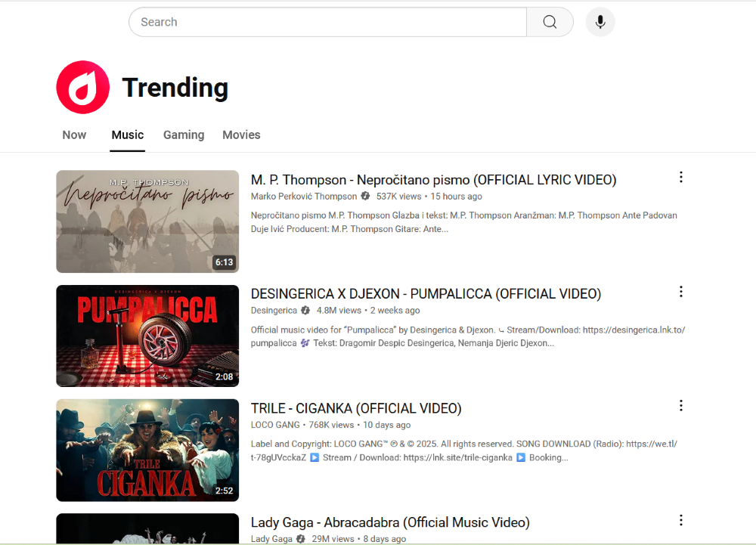Open options menu for PUMPALICCA video
This screenshot has height=545, width=756.
(x=681, y=292)
